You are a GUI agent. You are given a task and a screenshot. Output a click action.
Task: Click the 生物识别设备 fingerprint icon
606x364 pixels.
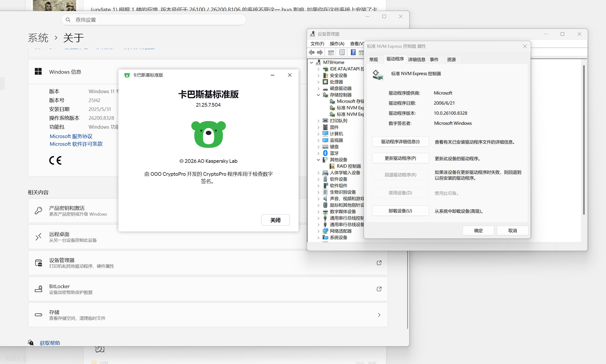pos(325,192)
